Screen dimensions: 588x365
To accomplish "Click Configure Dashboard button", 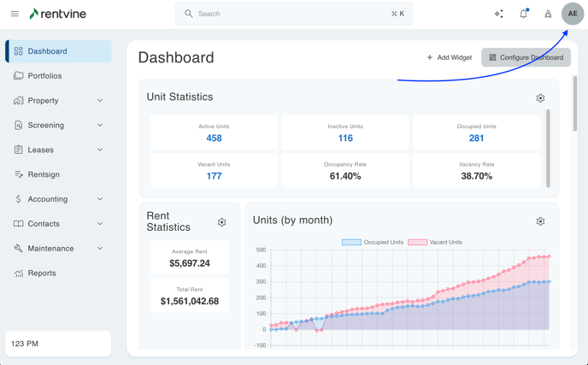I will tap(526, 57).
